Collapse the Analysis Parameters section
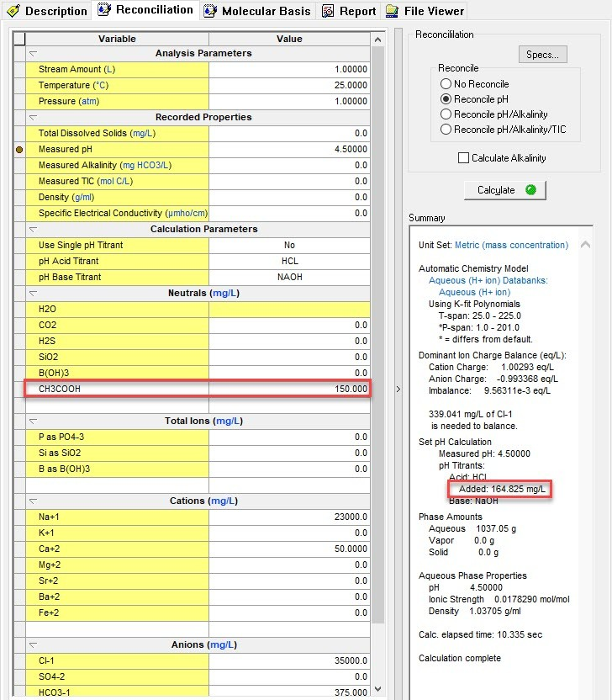Screen dimensions: 612x700 point(33,54)
